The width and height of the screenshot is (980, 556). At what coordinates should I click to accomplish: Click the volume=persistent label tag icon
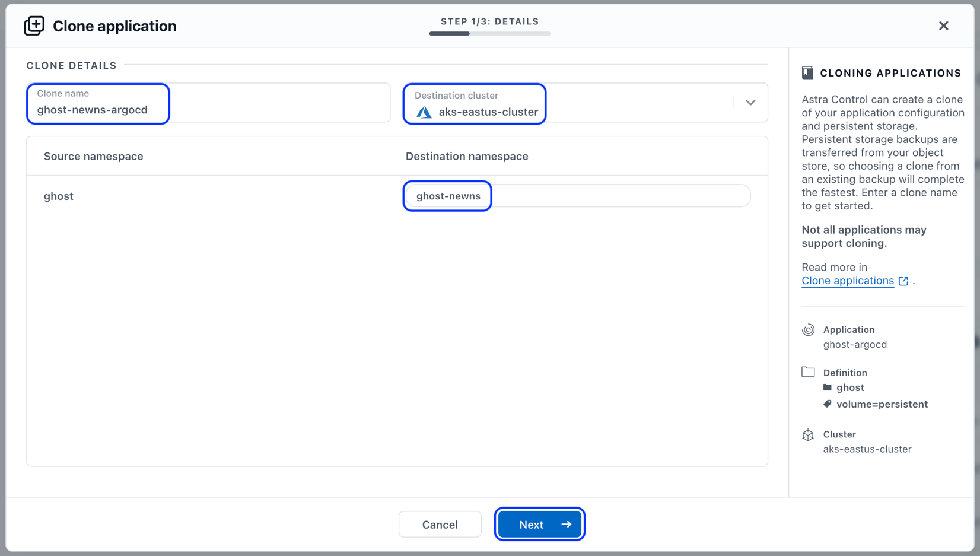[828, 404]
